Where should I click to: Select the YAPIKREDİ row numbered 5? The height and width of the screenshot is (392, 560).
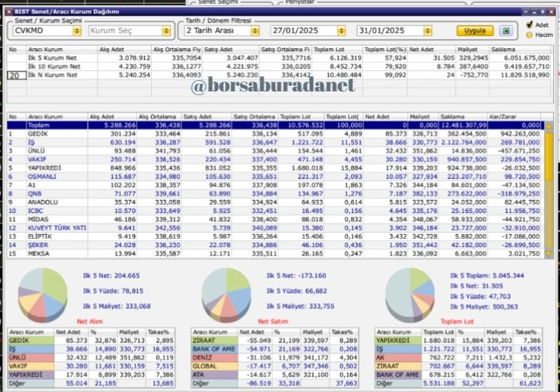(x=275, y=168)
